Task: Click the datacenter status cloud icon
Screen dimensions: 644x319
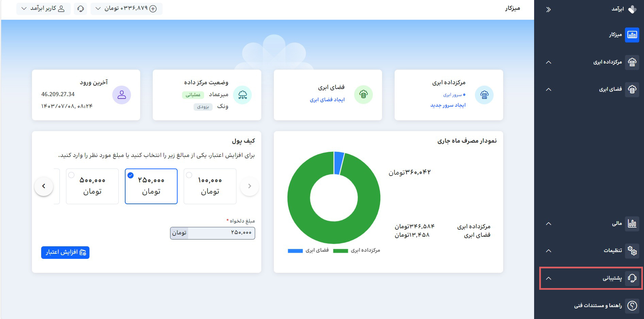Action: tap(243, 95)
